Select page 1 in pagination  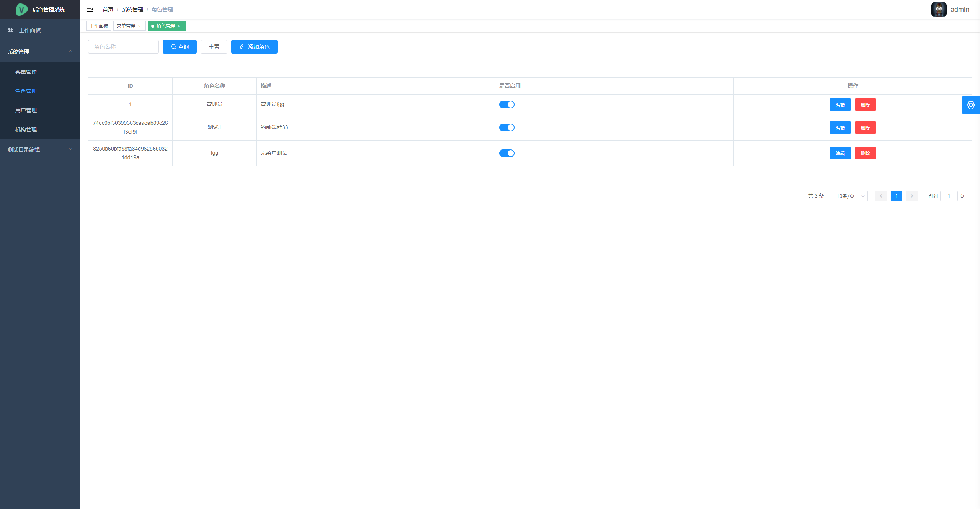896,196
